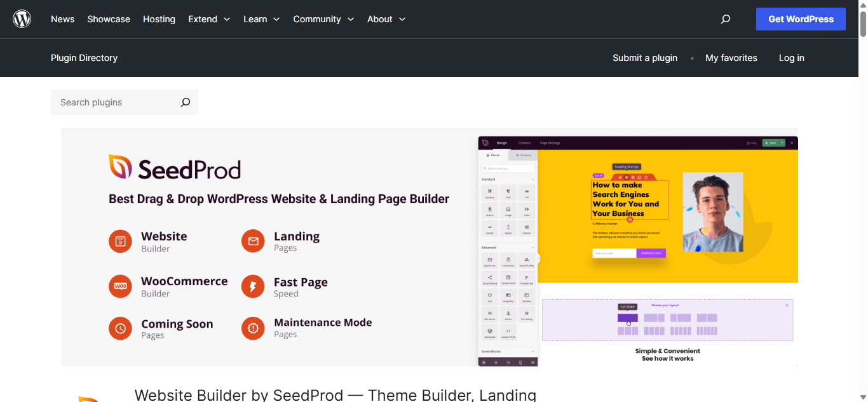Click the Get WordPress button
The height and width of the screenshot is (402, 868).
[x=801, y=19]
